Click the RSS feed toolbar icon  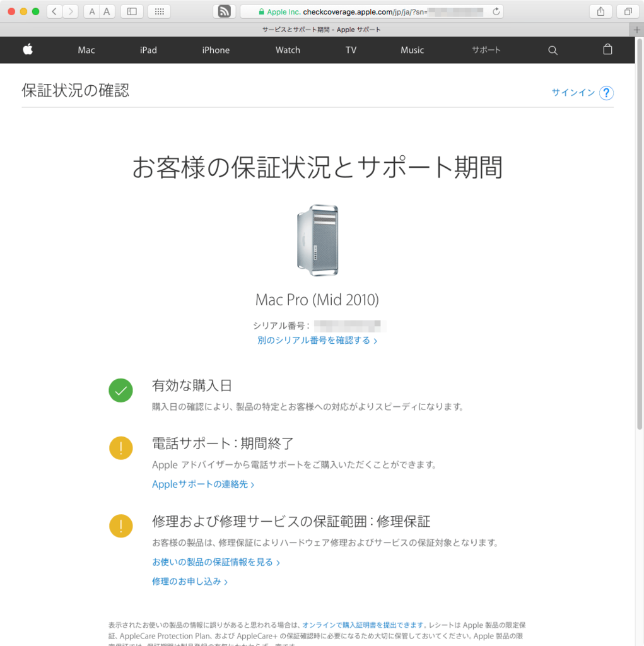click(224, 11)
